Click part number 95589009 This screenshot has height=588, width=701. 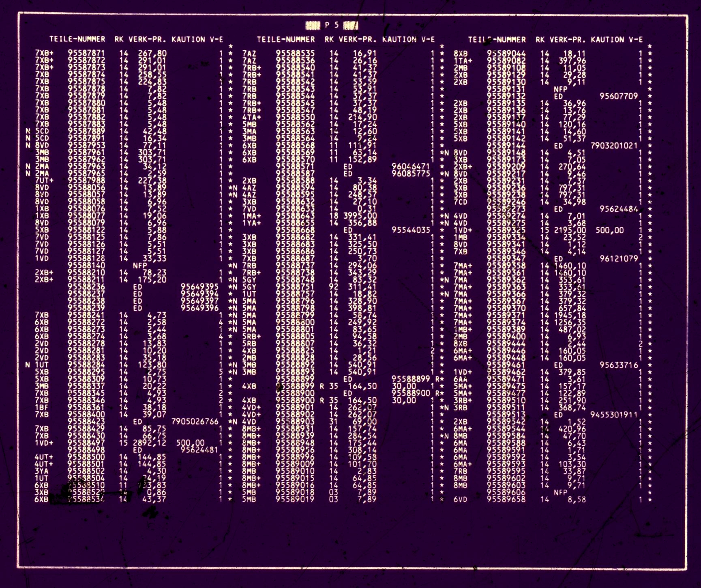(296, 464)
